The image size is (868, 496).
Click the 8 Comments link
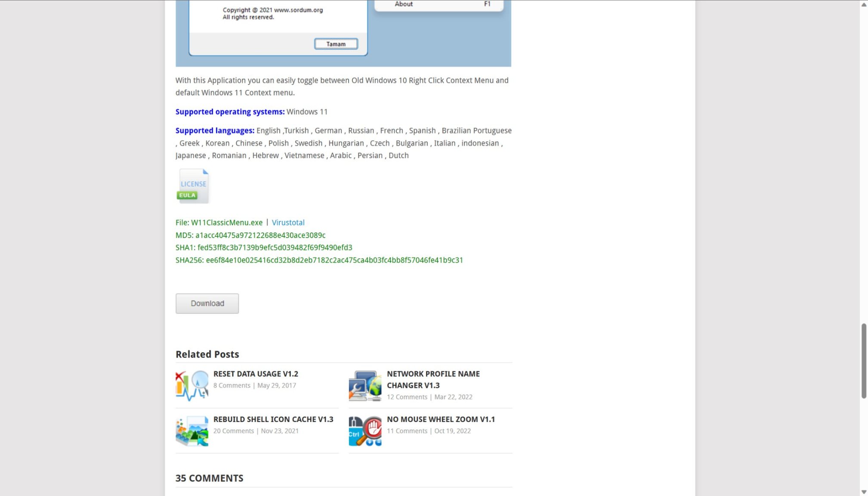232,385
